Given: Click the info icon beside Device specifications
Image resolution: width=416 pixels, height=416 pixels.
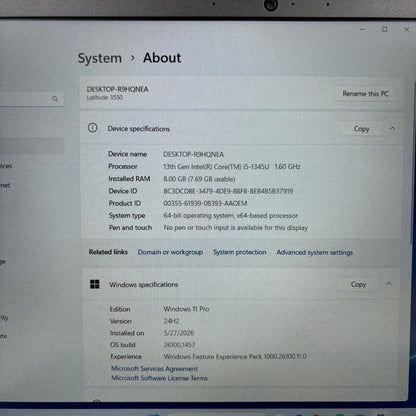Looking at the screenshot, I should pos(93,128).
